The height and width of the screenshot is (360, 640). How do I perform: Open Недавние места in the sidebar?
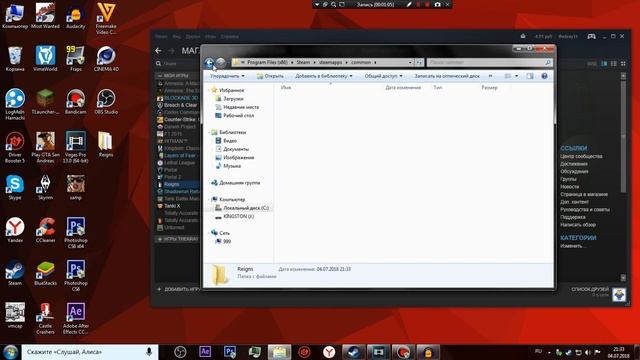[241, 107]
